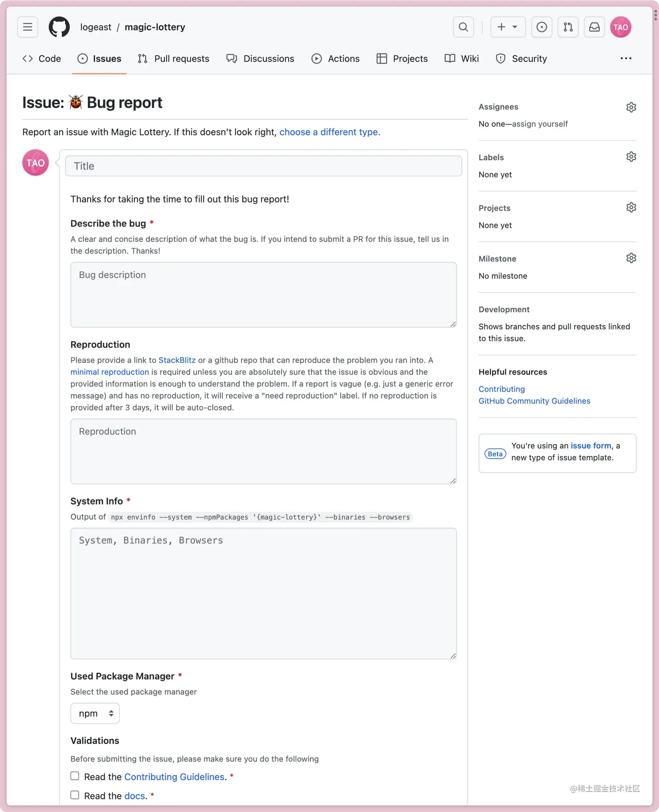This screenshot has width=659, height=812.
Task: Click the Development sidebar heading
Action: [x=504, y=309]
